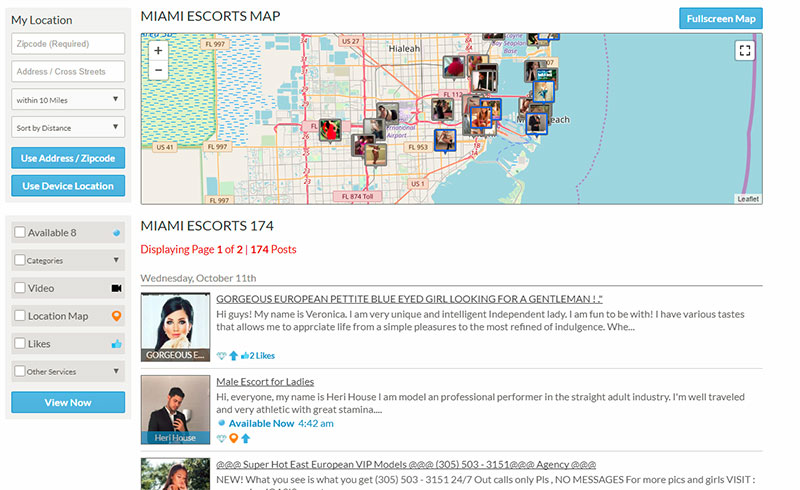This screenshot has width=800, height=490.
Task: Click Use Address / Zipcode button
Action: [68, 158]
